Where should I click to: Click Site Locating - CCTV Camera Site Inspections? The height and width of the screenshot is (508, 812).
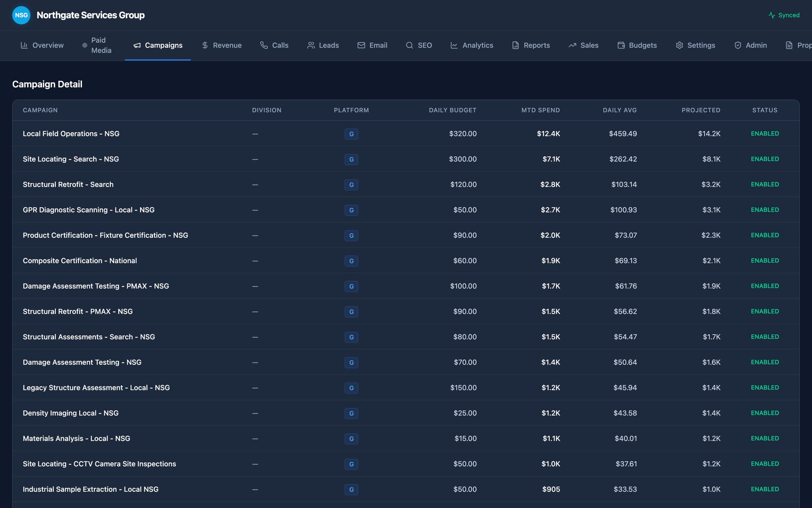coord(99,464)
